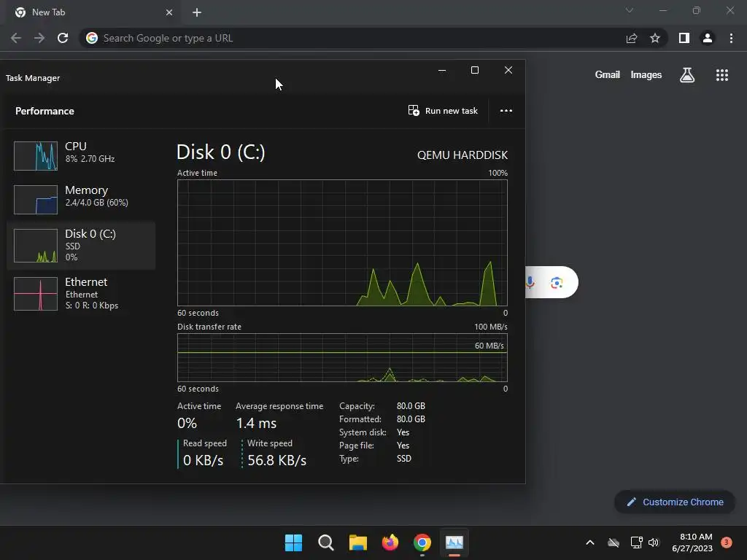
Task: Click the Chrome address bar
Action: 352,38
